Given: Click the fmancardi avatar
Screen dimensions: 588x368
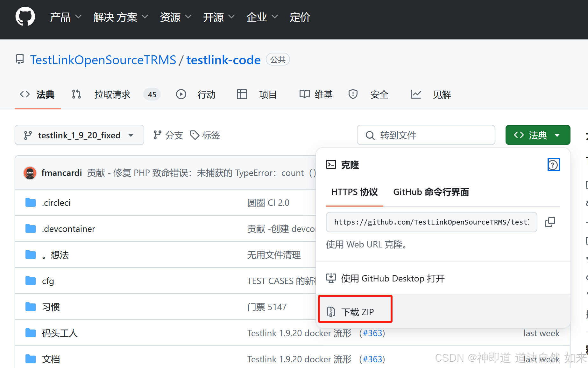Looking at the screenshot, I should [x=30, y=173].
